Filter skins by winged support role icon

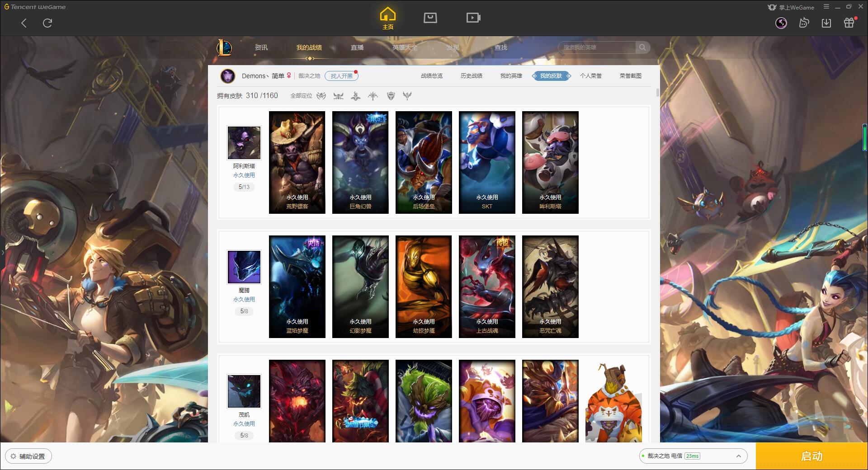pyautogui.click(x=407, y=96)
